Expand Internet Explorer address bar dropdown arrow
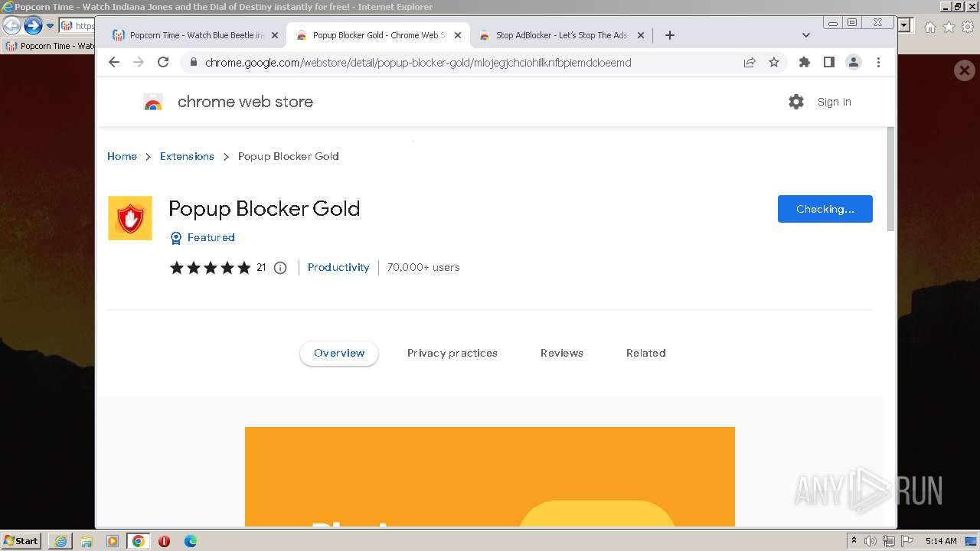The image size is (980, 551). point(906,25)
